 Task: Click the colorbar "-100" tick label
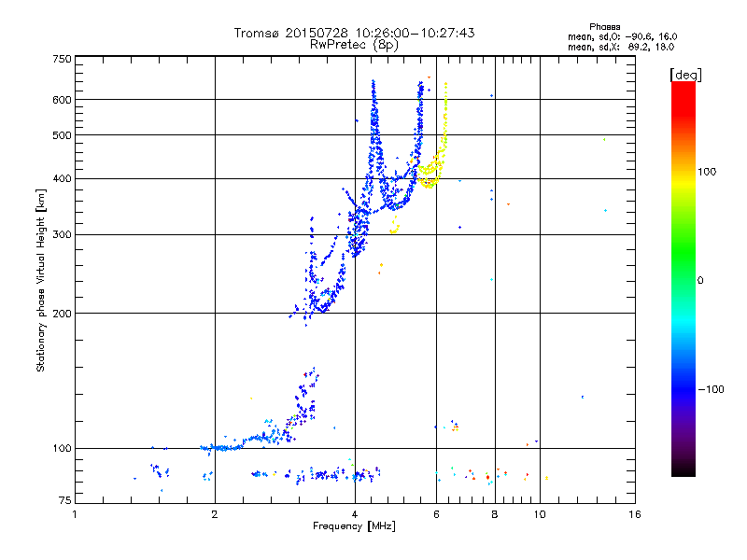(711, 389)
